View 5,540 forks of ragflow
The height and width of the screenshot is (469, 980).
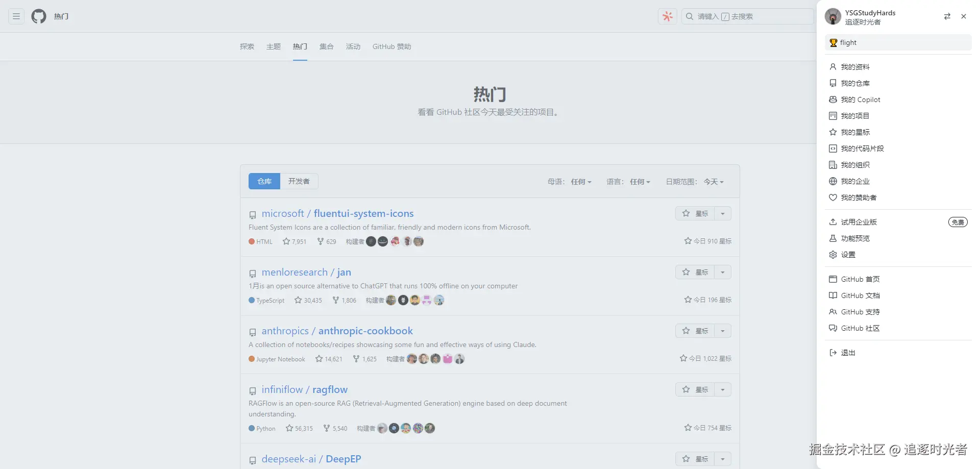335,428
